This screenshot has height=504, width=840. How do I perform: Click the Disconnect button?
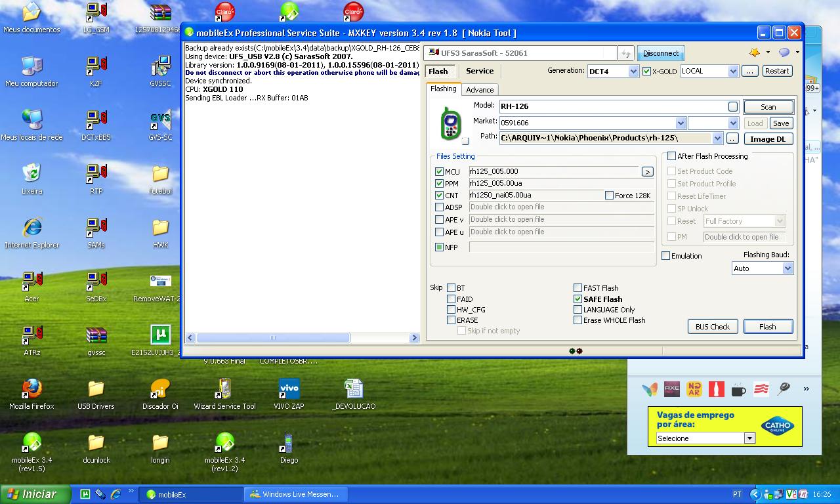pyautogui.click(x=661, y=53)
